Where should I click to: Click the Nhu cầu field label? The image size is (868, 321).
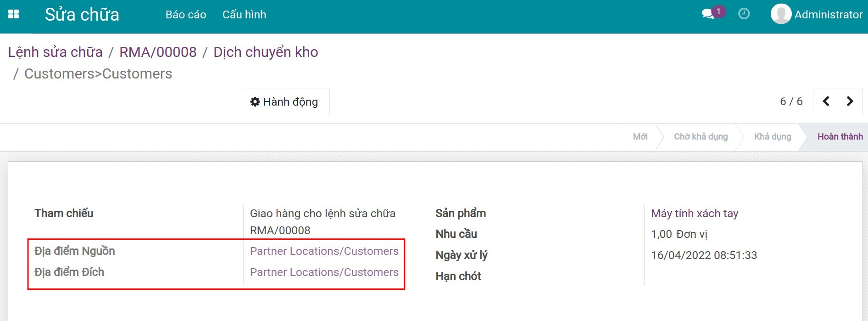pos(456,234)
